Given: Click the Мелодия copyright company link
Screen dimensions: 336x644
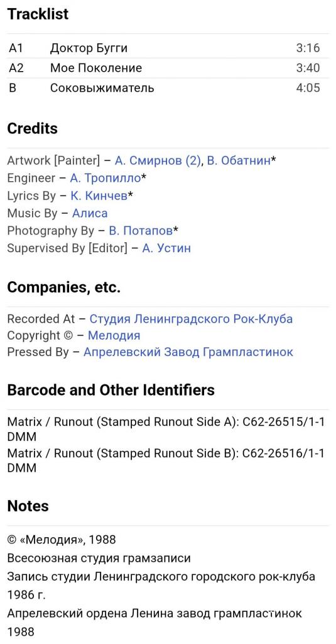Looking at the screenshot, I should point(114,336).
